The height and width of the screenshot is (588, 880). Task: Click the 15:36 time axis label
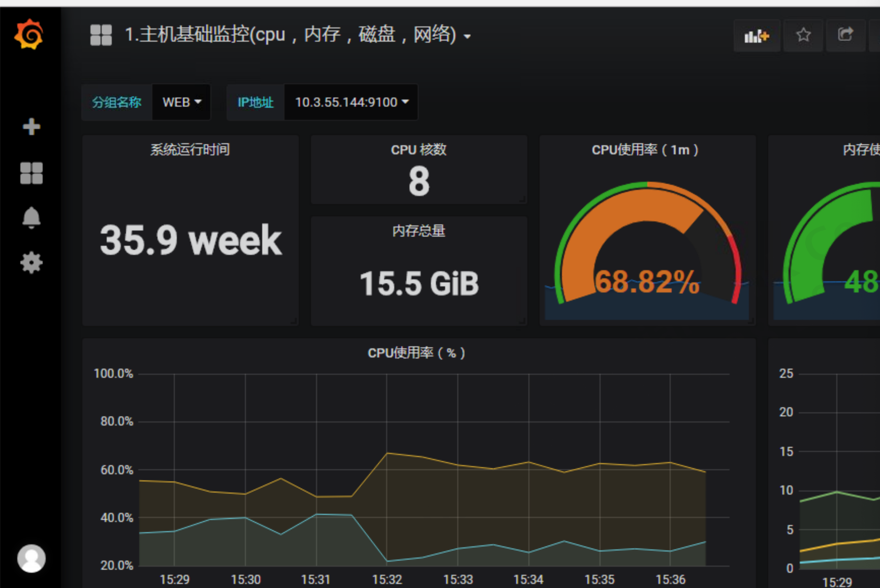[671, 579]
